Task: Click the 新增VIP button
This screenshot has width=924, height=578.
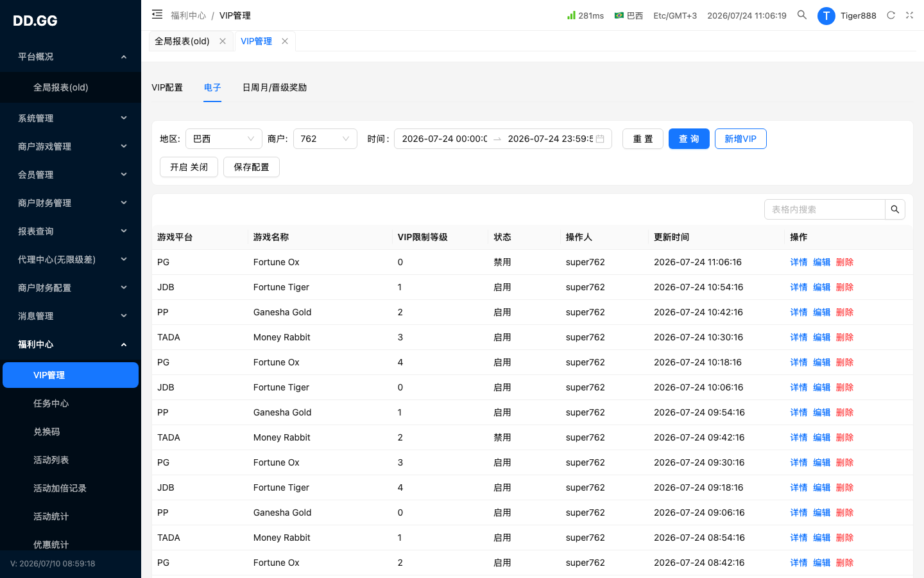Action: (x=740, y=139)
